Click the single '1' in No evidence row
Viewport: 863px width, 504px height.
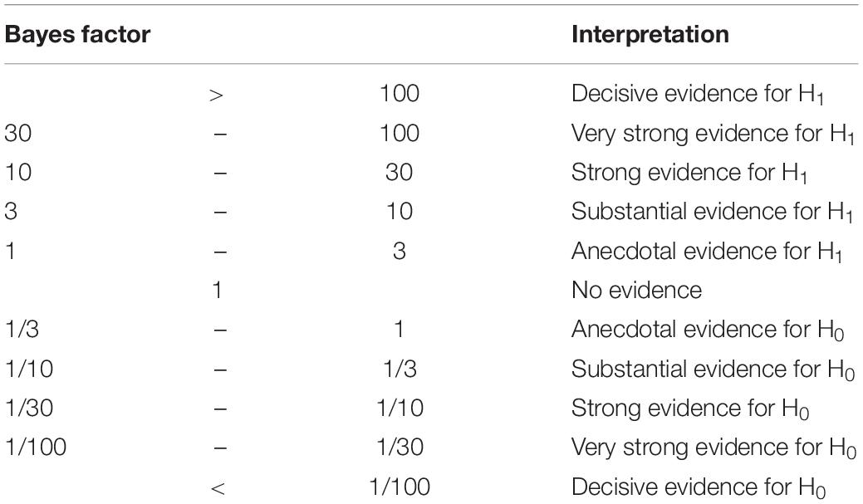tap(218, 290)
